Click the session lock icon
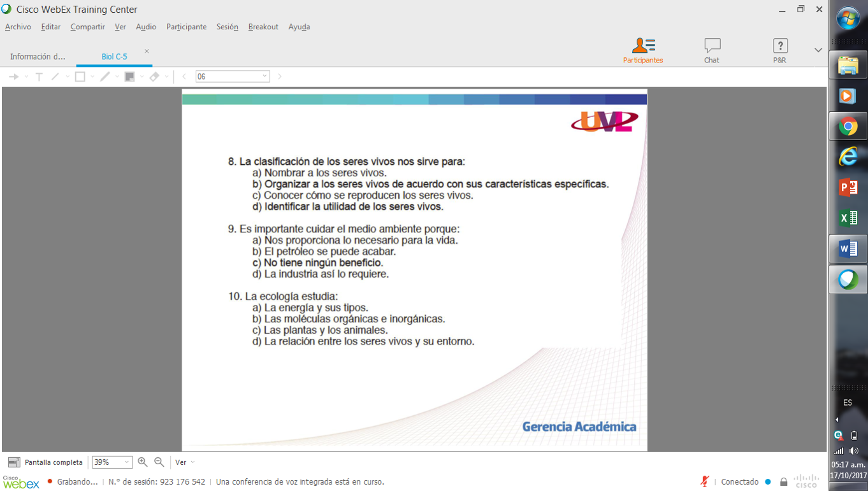 783,482
